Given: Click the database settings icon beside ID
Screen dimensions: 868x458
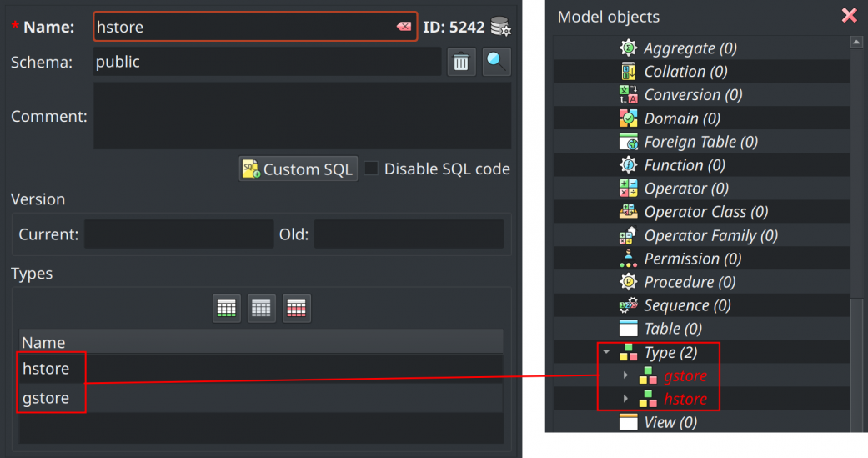Looking at the screenshot, I should 500,27.
